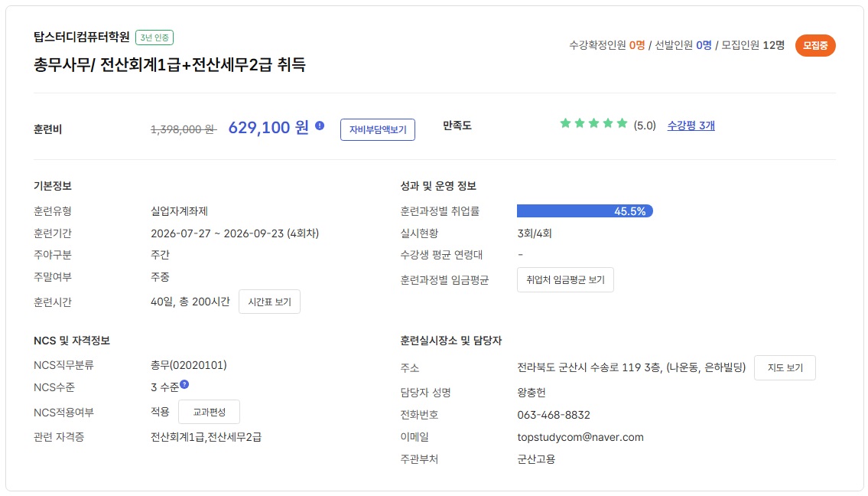Click the 45.5% employment rate progress bar

tap(584, 211)
